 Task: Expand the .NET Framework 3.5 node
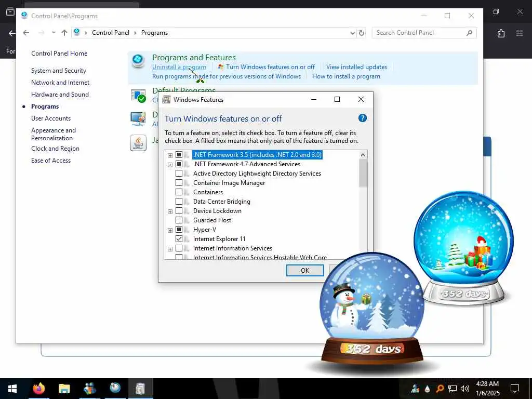(170, 155)
